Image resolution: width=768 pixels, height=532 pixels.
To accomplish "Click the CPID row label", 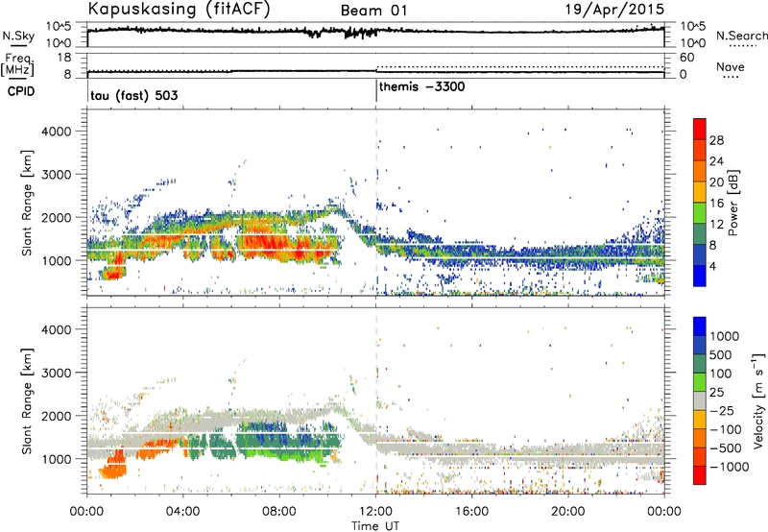I will [x=21, y=91].
